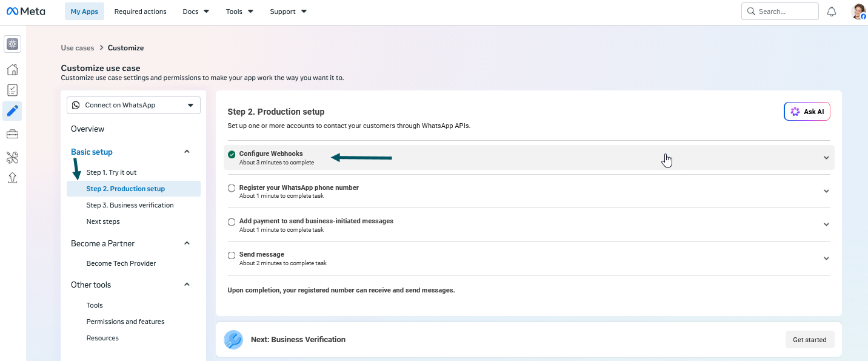Select Add payment task circle
This screenshot has height=361, width=868.
[x=232, y=222]
